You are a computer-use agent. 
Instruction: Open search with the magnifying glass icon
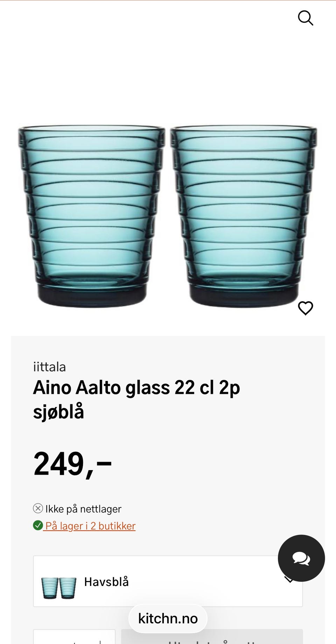coord(305,18)
